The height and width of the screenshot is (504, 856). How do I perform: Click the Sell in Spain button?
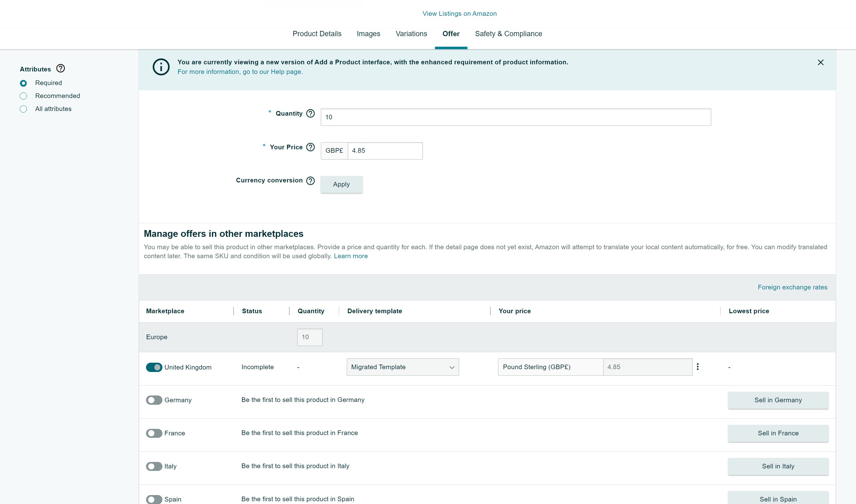[778, 498]
